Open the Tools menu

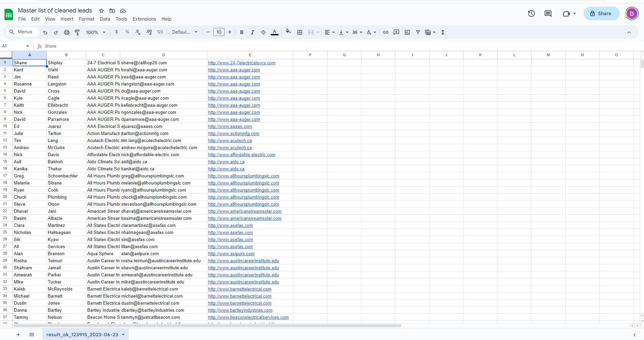coord(121,19)
